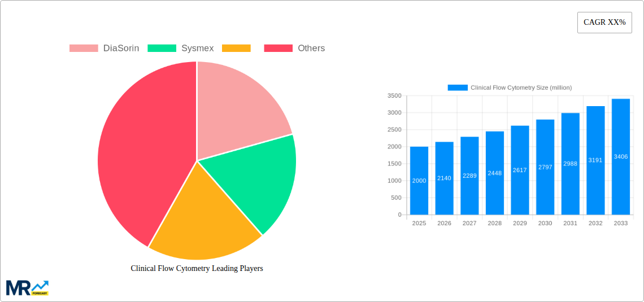
Task: Toggle the DiaSorin legend swatch
Action: pyautogui.click(x=84, y=49)
